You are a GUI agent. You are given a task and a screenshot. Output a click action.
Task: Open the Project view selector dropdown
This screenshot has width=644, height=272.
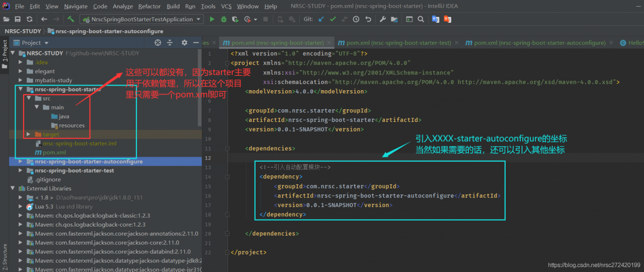point(32,43)
